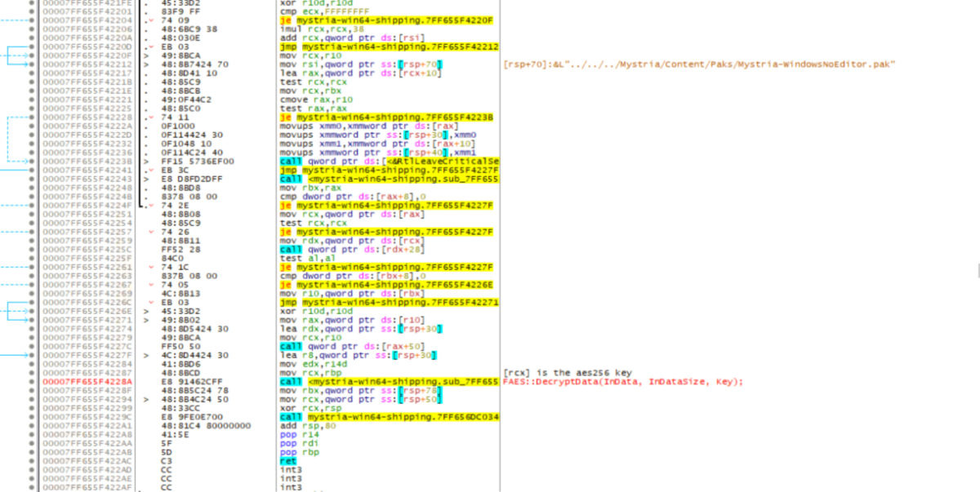
Task: Select address 00007FF655F42241
Action: pos(87,170)
